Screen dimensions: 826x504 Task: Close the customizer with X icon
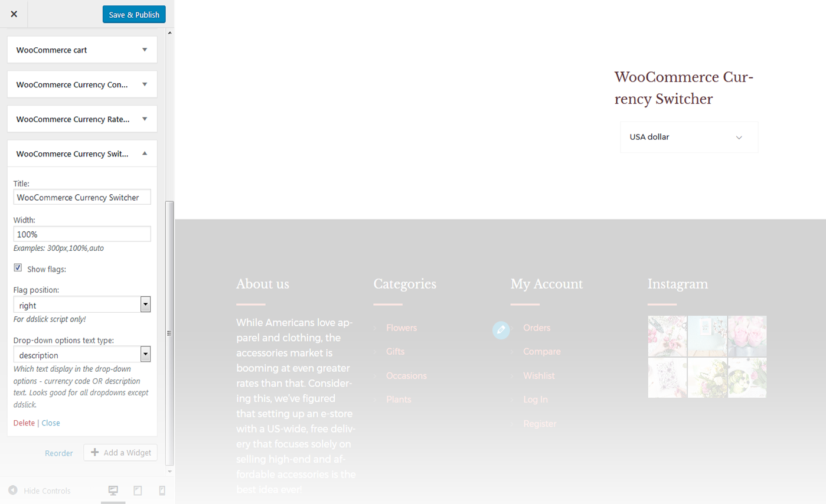[14, 14]
